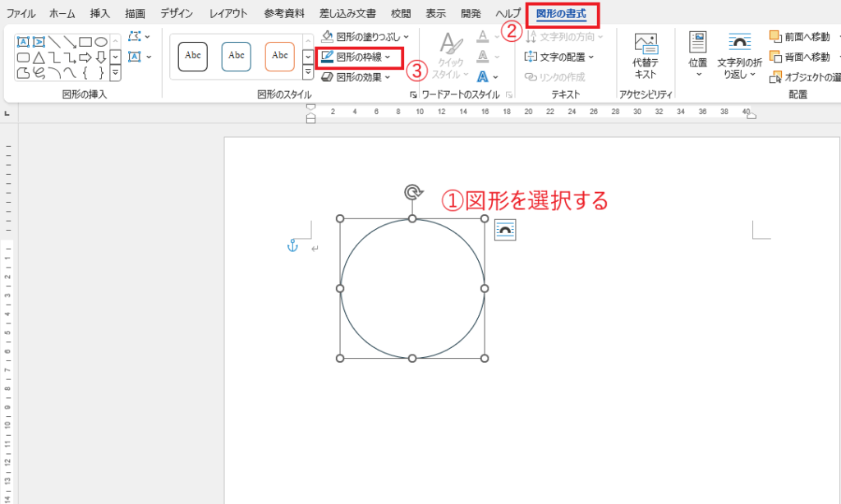Viewport: 841px width, 504px height.
Task: Pick the straight Line shape
Action: pyautogui.click(x=54, y=42)
